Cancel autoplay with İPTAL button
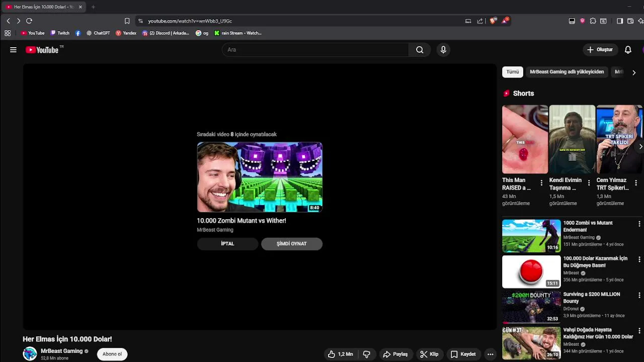 point(227,244)
